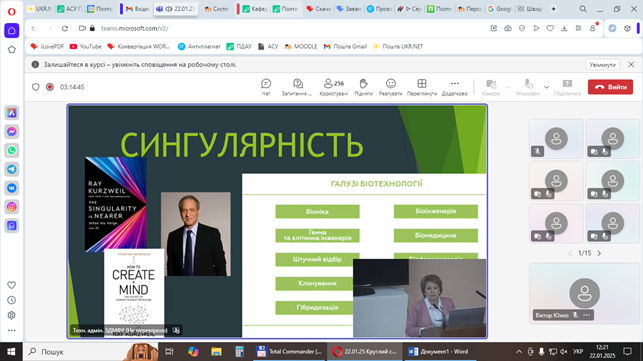Change input language УКР in system tray
This screenshot has width=643, height=361.
pos(578,352)
